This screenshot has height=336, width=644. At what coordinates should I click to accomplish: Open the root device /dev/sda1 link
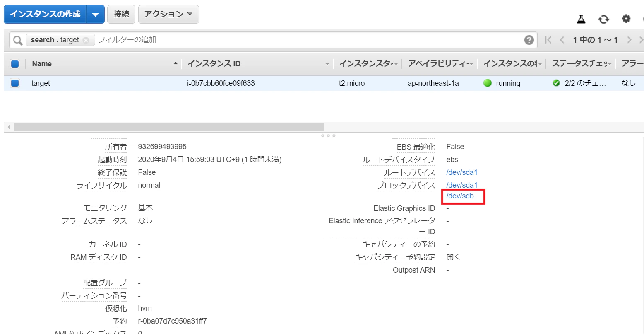[x=462, y=172]
